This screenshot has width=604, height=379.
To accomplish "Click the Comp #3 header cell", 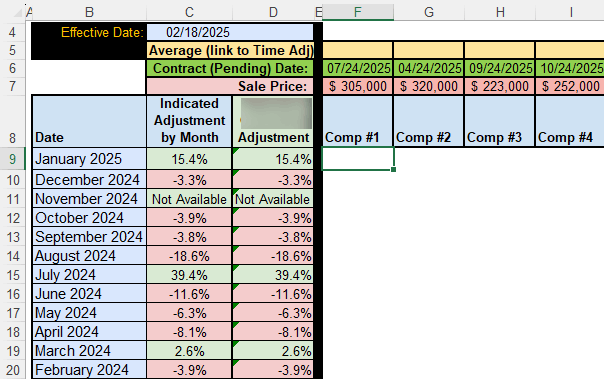I will [x=500, y=121].
